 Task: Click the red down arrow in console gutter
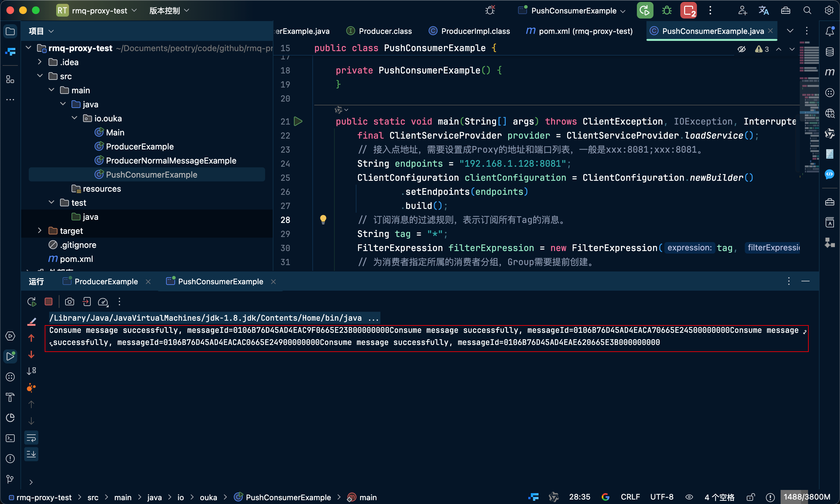coord(31,355)
